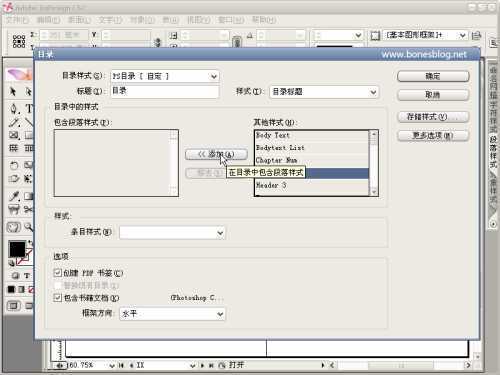Select the Selection (black arrow) tool

pyautogui.click(x=13, y=91)
